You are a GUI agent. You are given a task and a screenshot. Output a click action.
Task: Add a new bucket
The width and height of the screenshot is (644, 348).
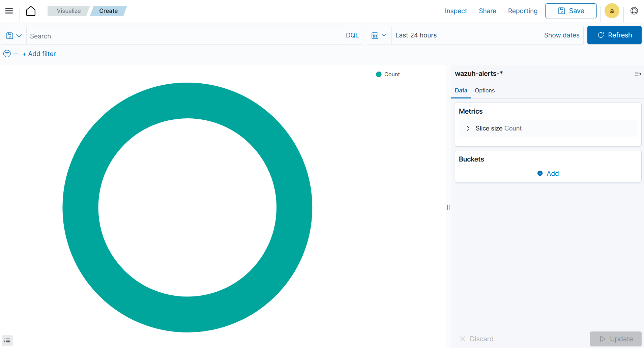pos(548,173)
